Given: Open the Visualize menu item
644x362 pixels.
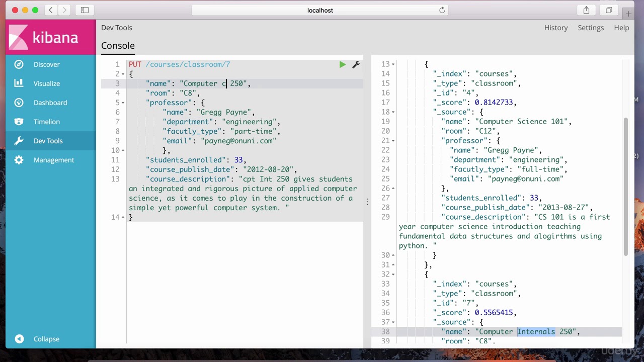Looking at the screenshot, I should coord(47,83).
